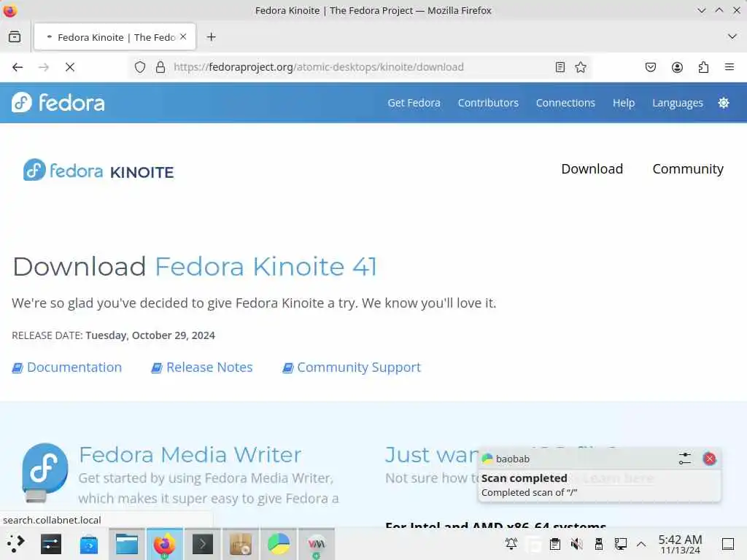Open the Extensions puzzle icon

[703, 67]
